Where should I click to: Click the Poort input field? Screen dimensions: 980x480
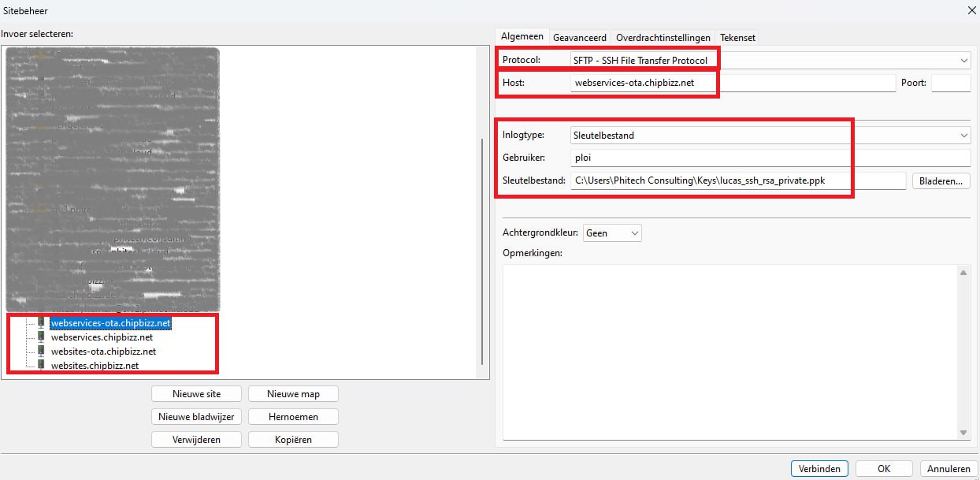click(950, 83)
